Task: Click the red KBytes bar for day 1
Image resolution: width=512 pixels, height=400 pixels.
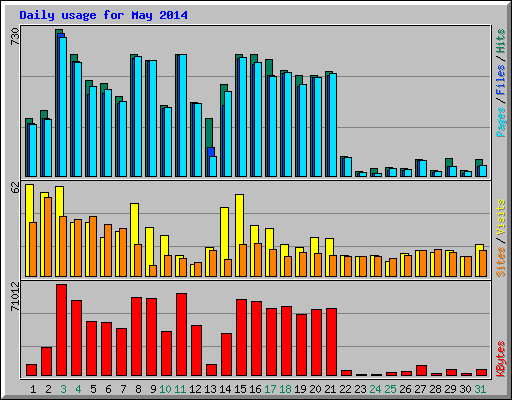Action: (x=32, y=370)
